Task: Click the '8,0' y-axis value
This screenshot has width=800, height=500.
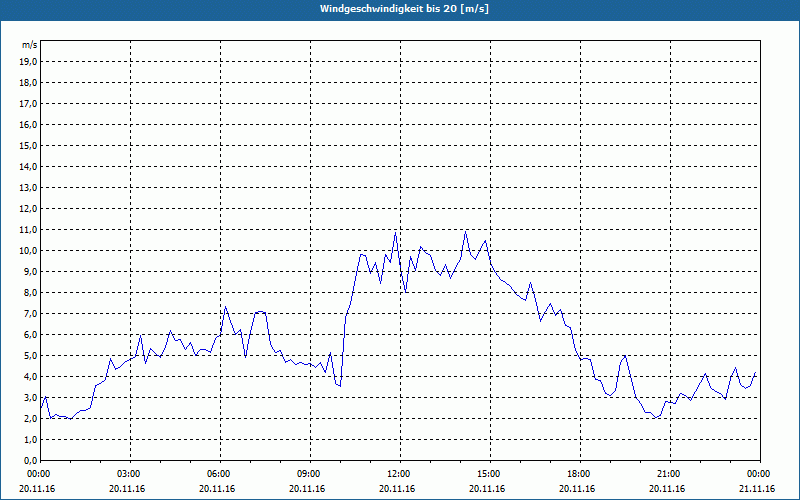Action: [31, 293]
